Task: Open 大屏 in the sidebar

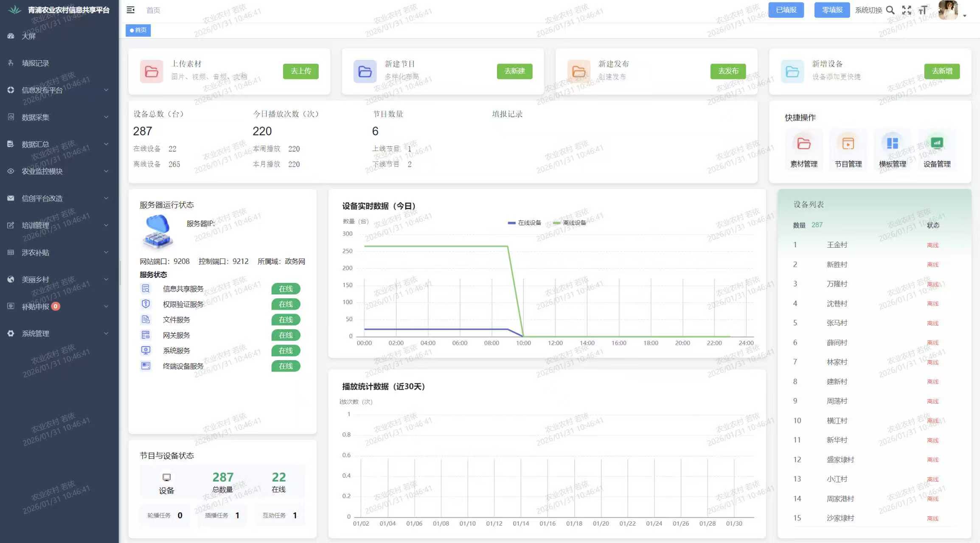Action: (29, 36)
